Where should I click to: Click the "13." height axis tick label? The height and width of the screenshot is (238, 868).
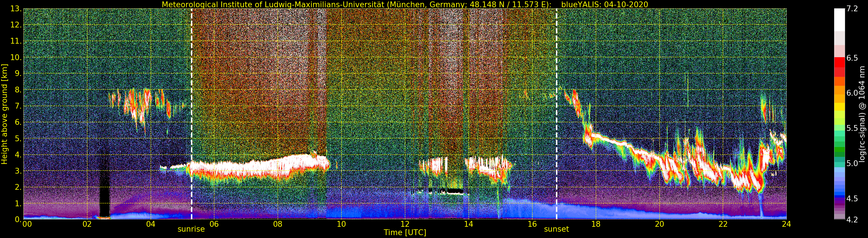point(16,9)
